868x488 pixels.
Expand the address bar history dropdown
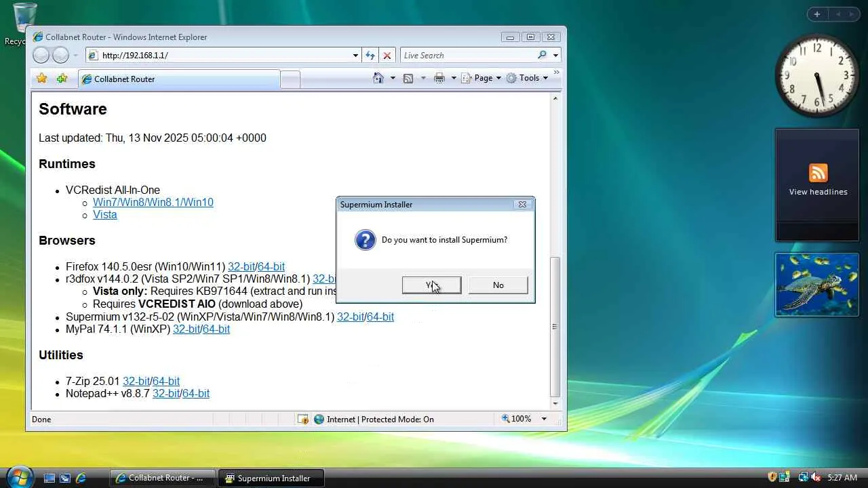(355, 56)
